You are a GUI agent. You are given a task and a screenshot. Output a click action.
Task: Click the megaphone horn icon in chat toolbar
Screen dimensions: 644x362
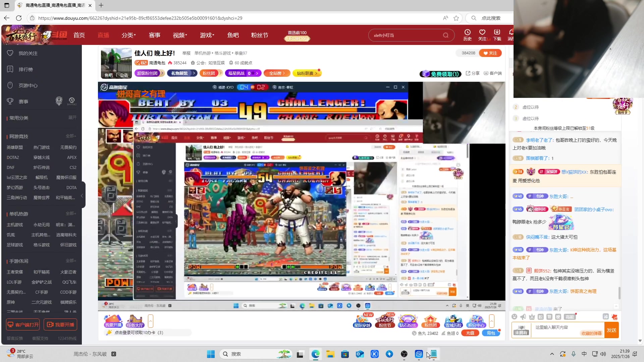coord(523,317)
